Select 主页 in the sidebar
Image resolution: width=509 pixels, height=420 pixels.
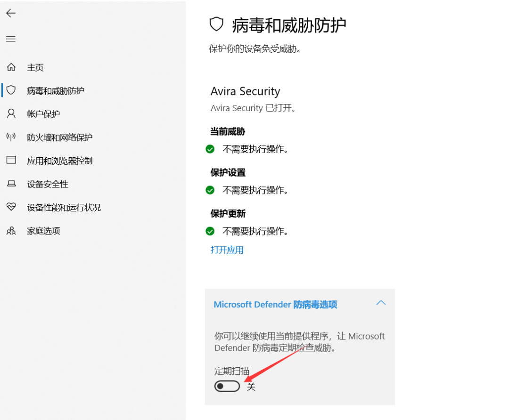click(35, 67)
